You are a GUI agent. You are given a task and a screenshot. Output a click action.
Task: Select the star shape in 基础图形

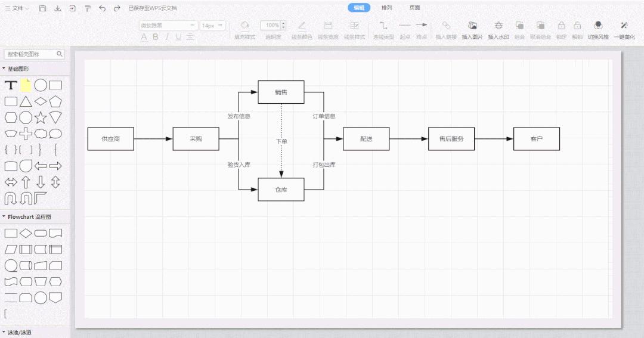(x=41, y=118)
